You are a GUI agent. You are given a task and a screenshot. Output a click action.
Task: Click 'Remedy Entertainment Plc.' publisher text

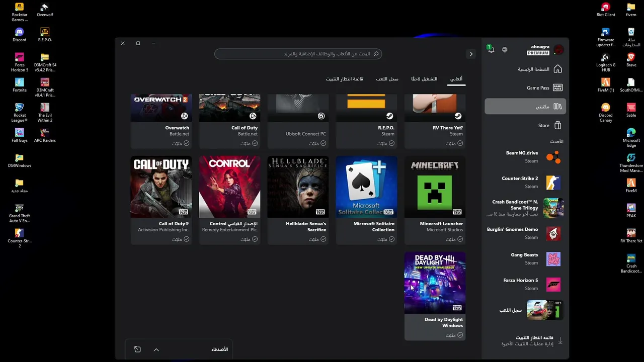[x=229, y=230]
